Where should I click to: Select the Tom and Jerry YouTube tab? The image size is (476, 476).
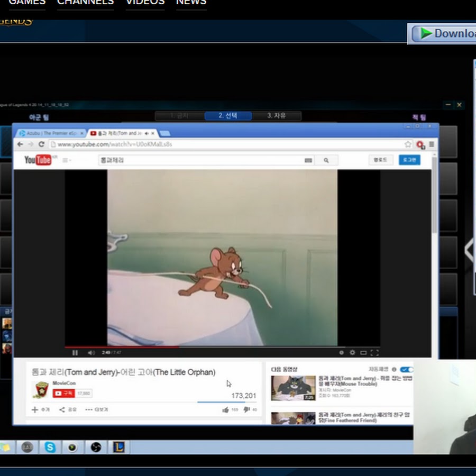coord(120,133)
